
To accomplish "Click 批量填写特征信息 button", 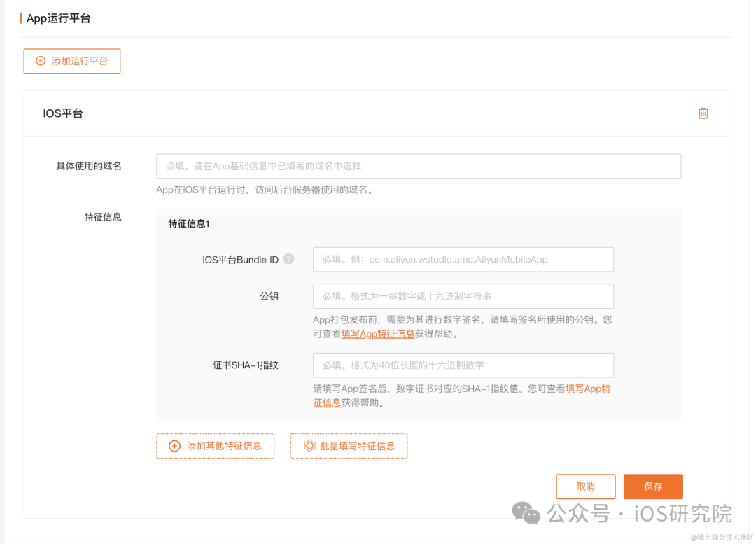I will coord(349,446).
